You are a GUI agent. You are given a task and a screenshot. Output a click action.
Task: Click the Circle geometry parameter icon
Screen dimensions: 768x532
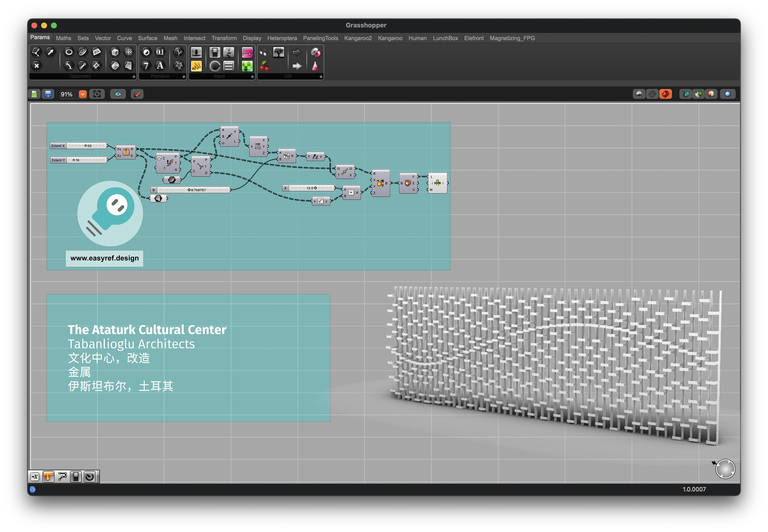[x=69, y=52]
